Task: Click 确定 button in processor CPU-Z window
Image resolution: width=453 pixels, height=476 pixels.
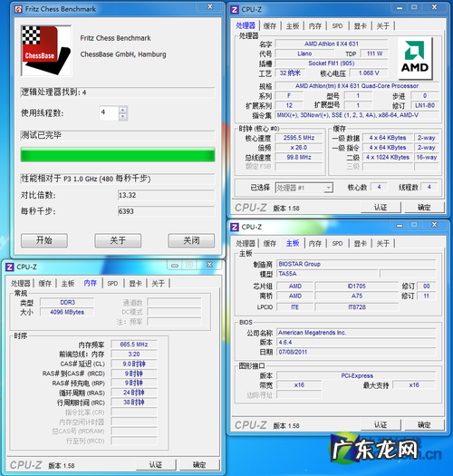Action: coord(424,208)
